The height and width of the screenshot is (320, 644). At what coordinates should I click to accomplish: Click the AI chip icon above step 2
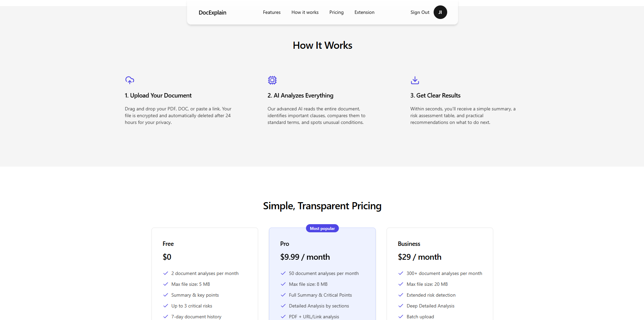[272, 80]
